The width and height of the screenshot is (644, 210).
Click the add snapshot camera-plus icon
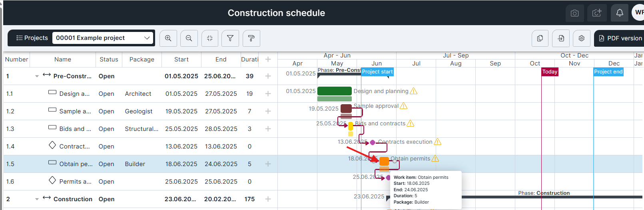click(x=597, y=13)
